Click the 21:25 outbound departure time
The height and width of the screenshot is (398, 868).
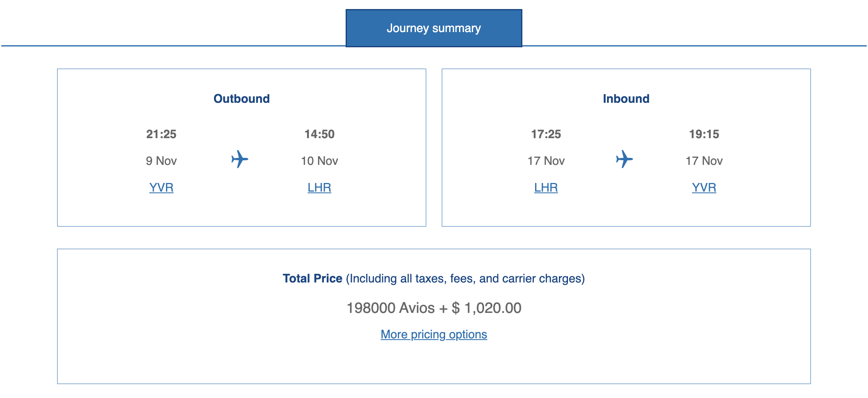coord(161,134)
